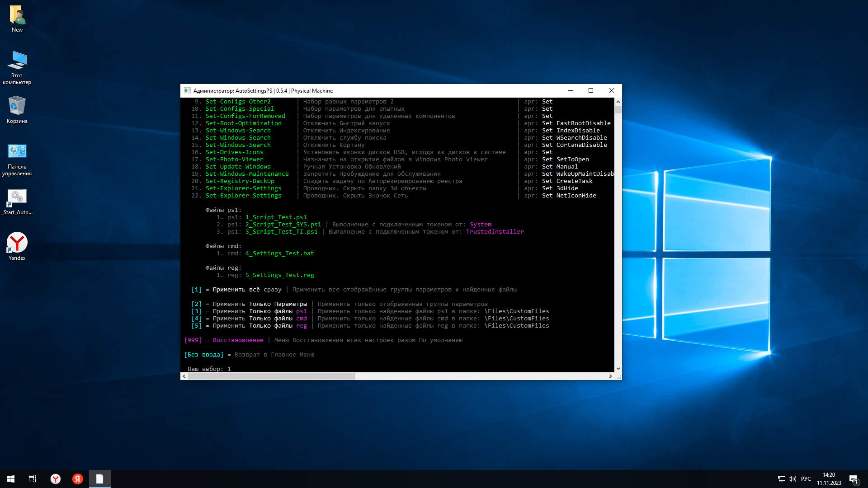Viewport: 868px width, 488px height.
Task: Launch the Yandex browser taskbar icon
Action: click(56, 479)
